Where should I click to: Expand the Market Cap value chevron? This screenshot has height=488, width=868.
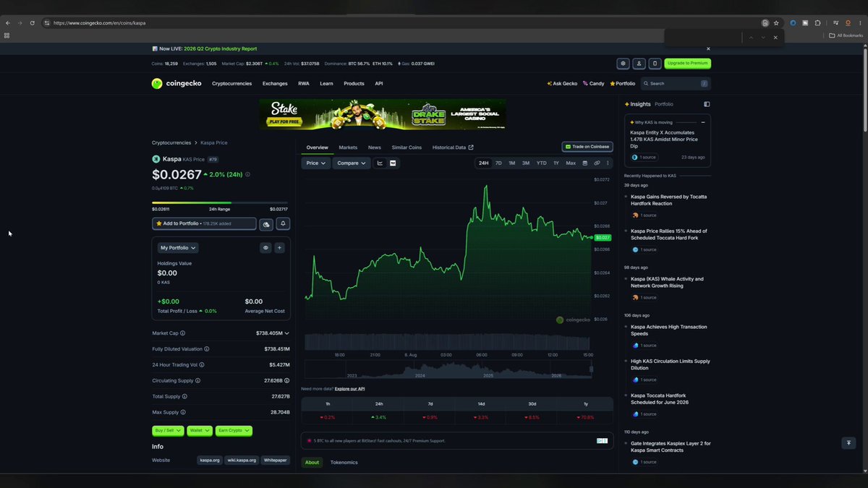[286, 333]
